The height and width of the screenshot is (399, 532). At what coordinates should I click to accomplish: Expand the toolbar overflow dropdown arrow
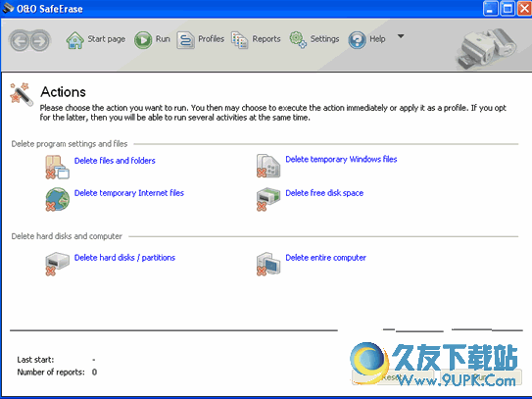pyautogui.click(x=401, y=36)
